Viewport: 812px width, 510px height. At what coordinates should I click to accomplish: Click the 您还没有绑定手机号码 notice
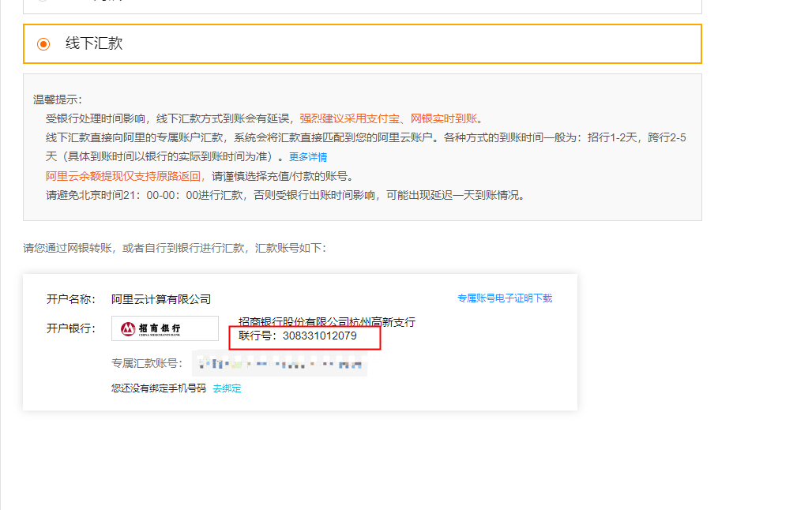pyautogui.click(x=159, y=388)
